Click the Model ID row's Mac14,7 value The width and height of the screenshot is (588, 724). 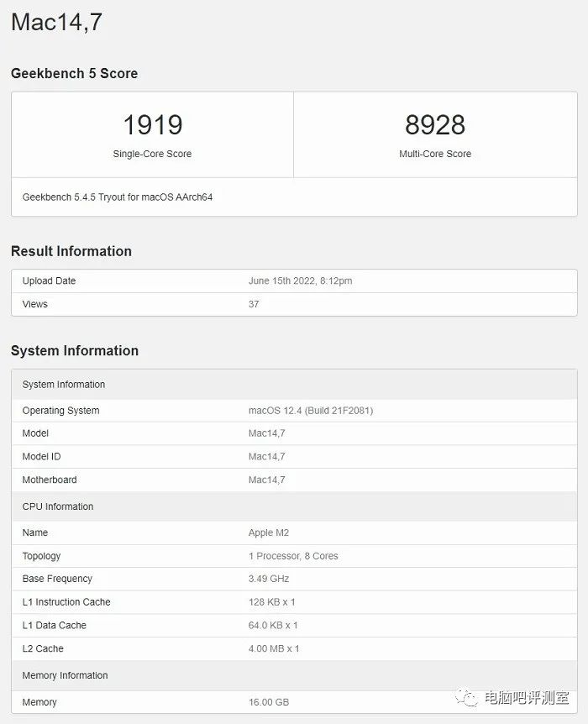[266, 456]
